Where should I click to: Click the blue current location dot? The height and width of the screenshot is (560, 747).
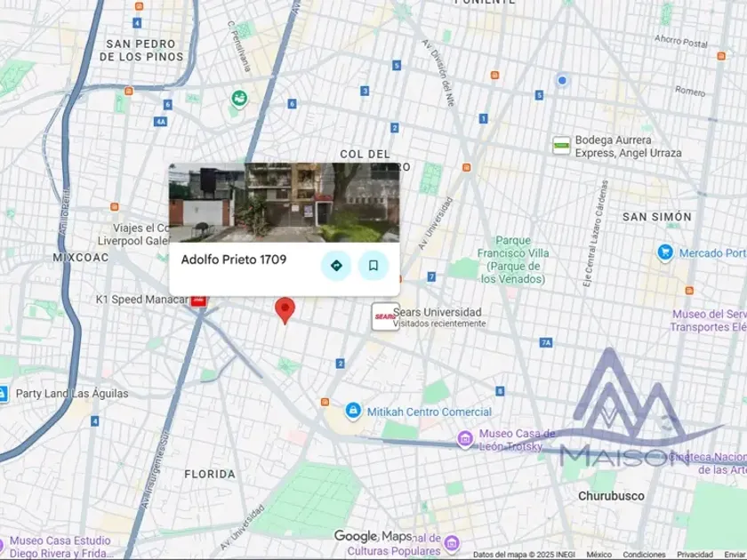point(562,80)
